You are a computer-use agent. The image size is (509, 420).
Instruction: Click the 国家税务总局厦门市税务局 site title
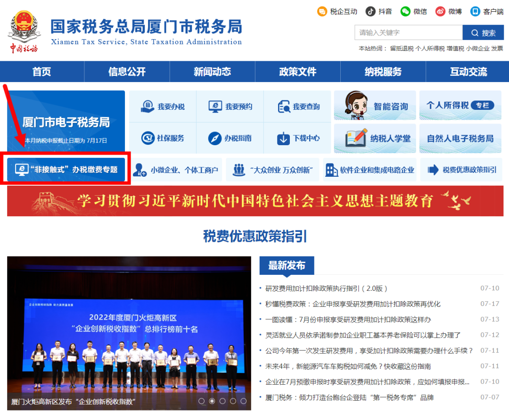tap(147, 26)
